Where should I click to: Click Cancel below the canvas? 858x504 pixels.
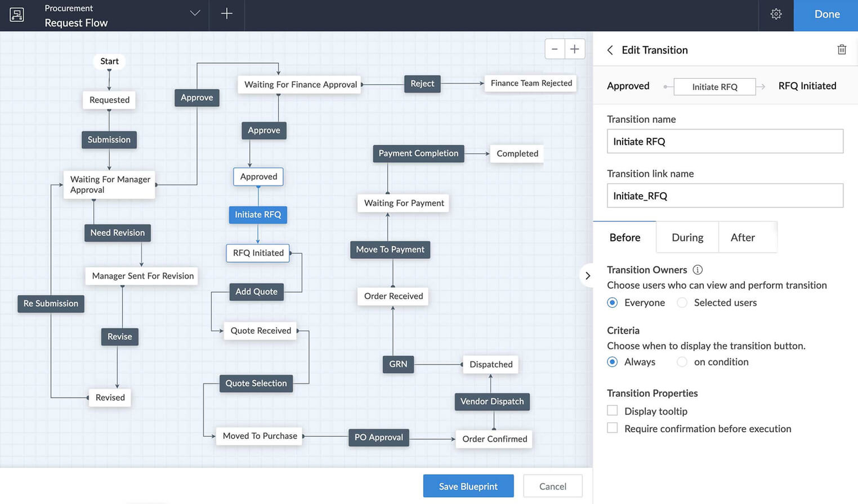click(x=552, y=485)
